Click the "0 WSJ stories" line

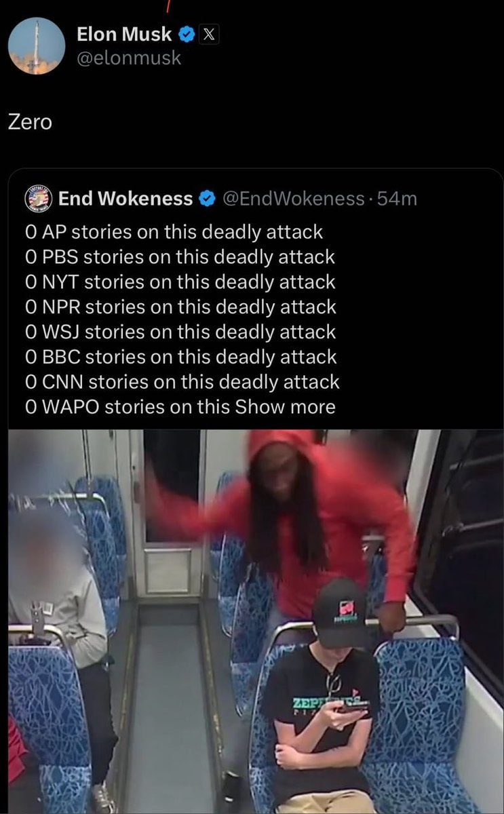180,332
